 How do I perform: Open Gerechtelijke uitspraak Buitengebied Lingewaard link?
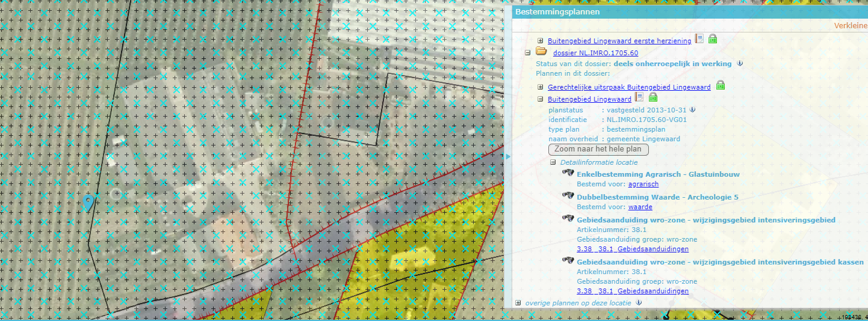pos(629,87)
